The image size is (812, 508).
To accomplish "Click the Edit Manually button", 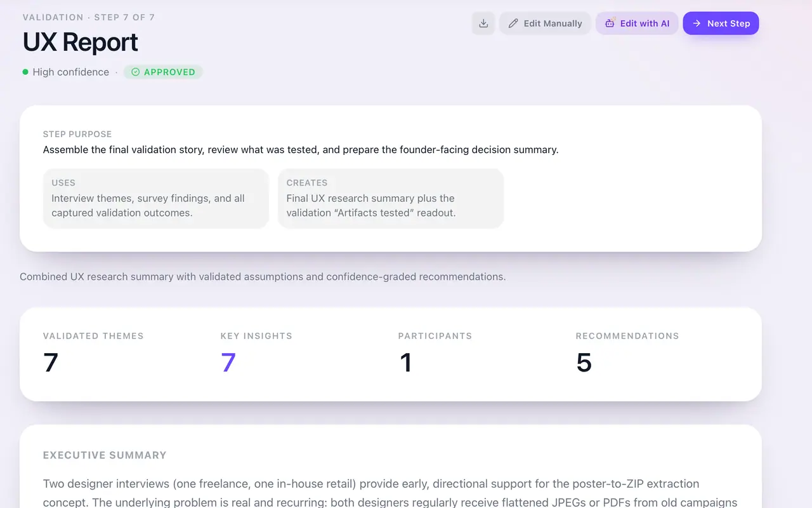I will (x=545, y=23).
